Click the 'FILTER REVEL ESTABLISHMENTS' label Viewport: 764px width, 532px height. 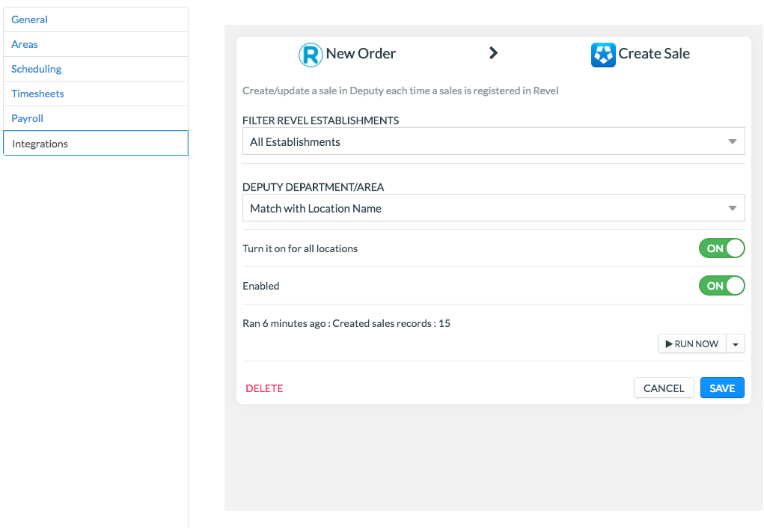click(320, 120)
